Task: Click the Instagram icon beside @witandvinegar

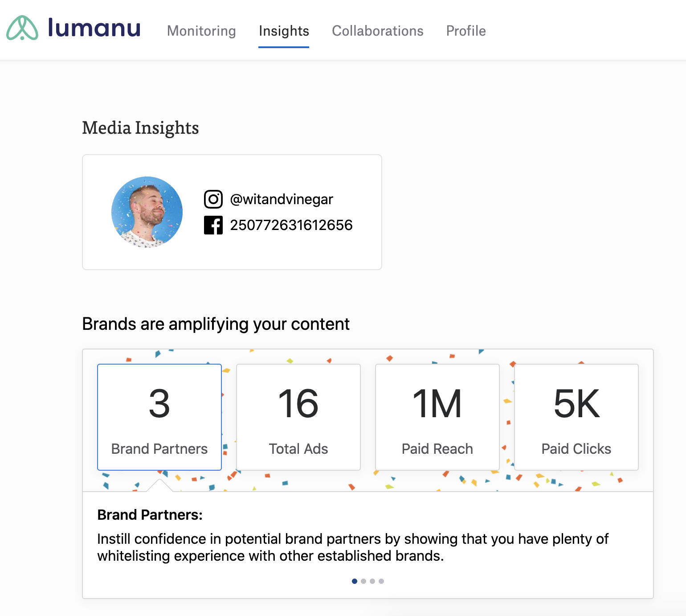Action: [213, 199]
